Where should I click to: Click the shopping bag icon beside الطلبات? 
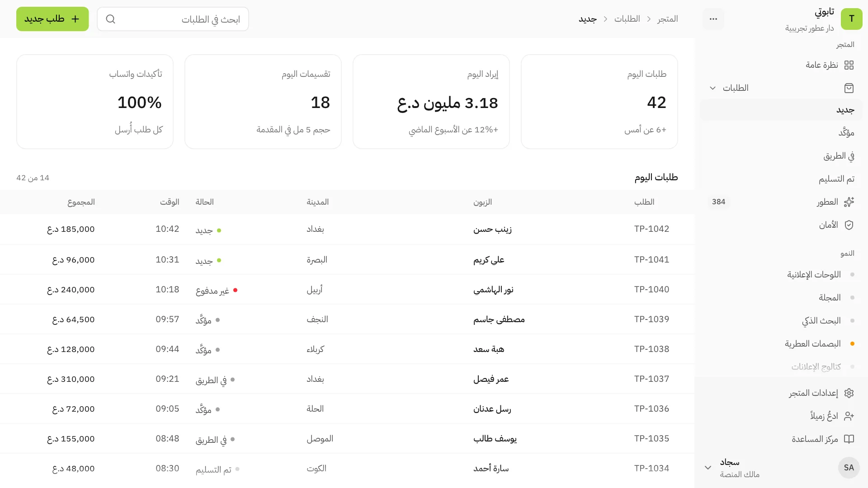(x=849, y=88)
